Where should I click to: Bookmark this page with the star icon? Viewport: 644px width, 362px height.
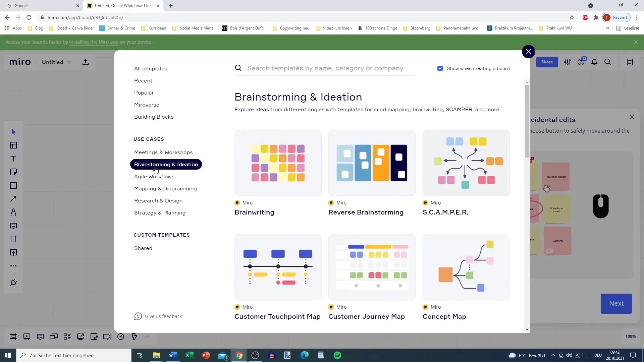coord(572,17)
